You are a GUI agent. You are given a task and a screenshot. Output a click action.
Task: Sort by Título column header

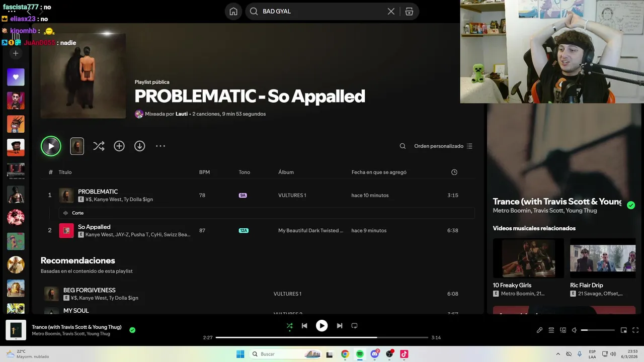tap(65, 172)
